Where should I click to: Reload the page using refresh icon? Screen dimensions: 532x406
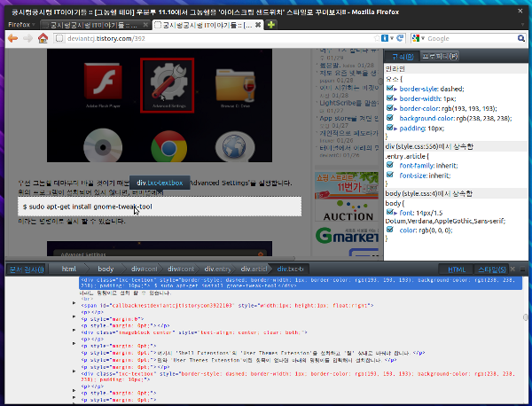(x=401, y=38)
